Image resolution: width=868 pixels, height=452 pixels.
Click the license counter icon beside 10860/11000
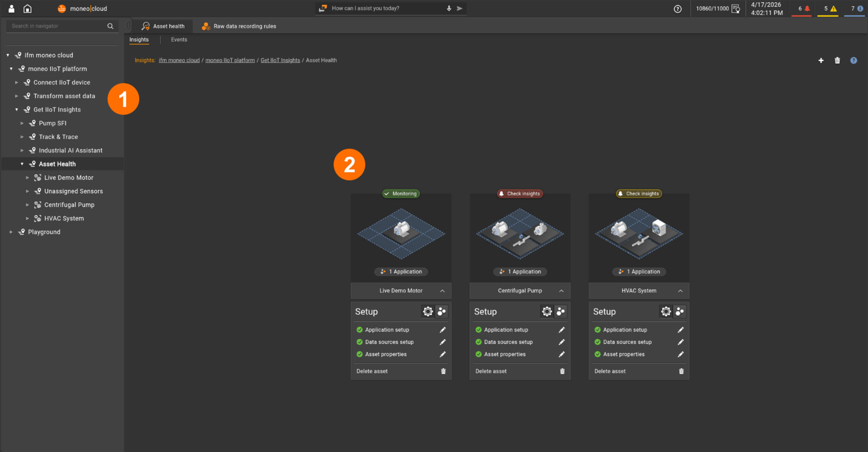point(736,9)
